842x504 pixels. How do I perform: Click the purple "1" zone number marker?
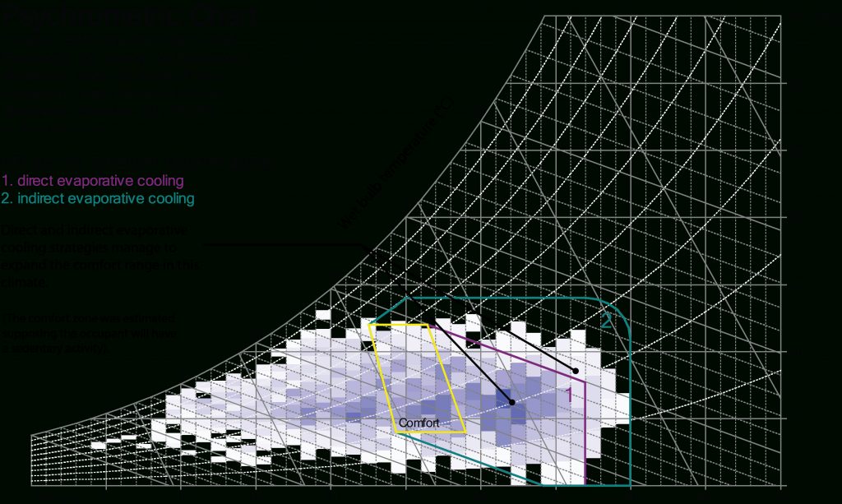[568, 395]
